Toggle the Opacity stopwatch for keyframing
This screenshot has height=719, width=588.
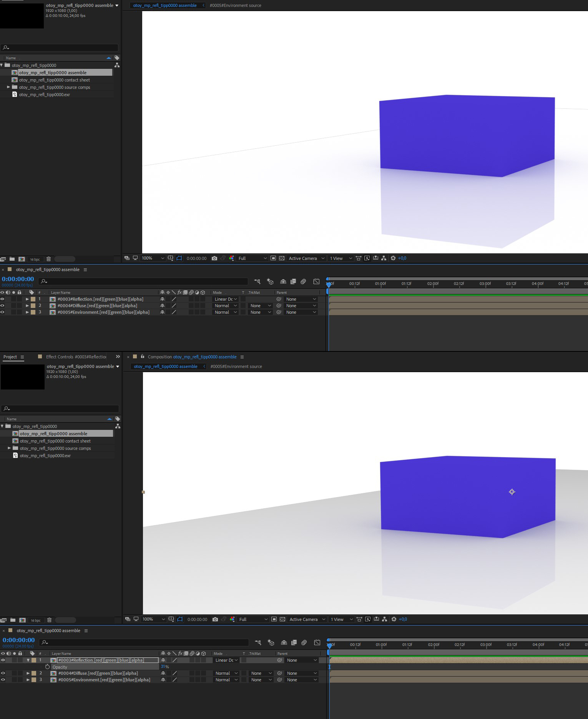47,667
